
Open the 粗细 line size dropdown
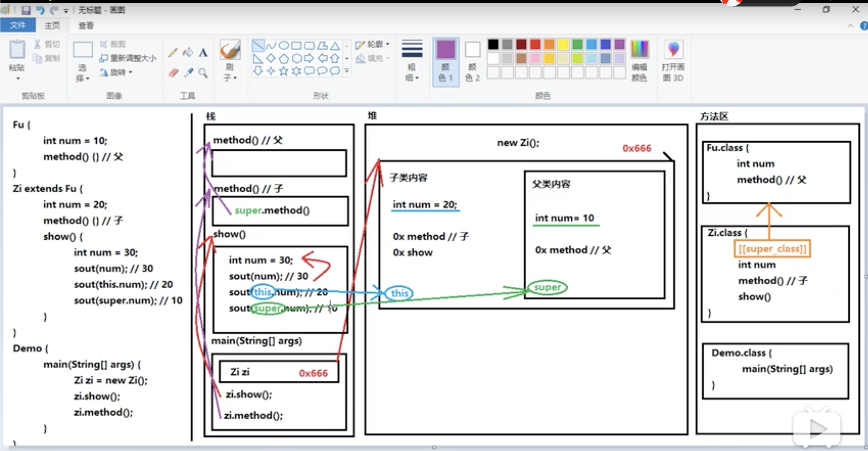(x=412, y=60)
